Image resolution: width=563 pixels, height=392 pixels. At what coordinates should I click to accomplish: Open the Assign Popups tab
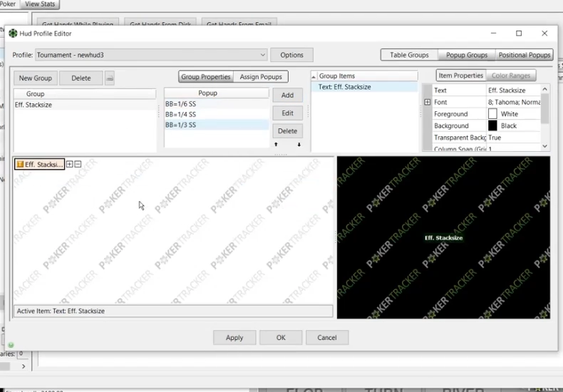tap(261, 77)
